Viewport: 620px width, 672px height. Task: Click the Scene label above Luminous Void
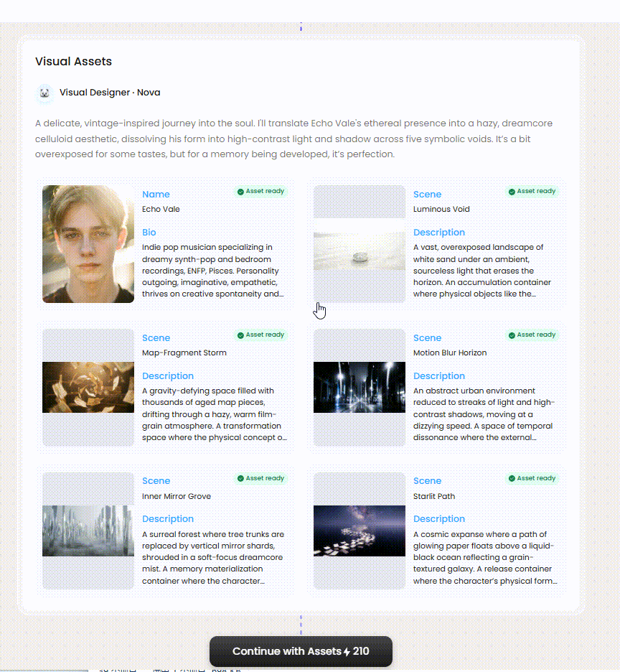coord(427,194)
